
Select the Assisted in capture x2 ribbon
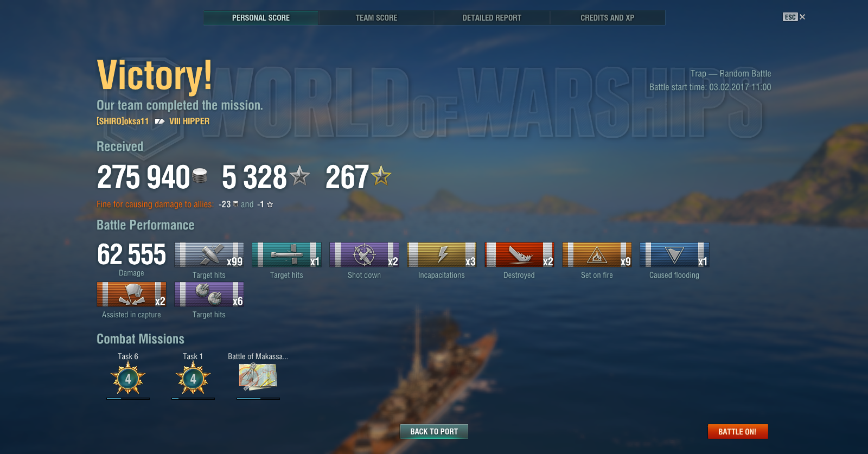pyautogui.click(x=131, y=295)
